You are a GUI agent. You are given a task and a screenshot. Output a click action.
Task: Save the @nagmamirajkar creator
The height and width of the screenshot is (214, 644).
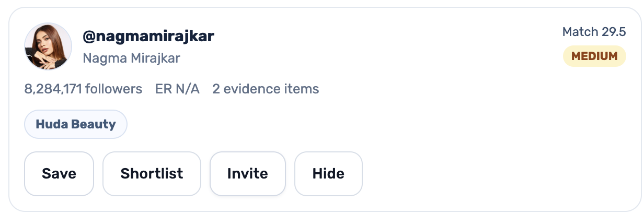tap(59, 173)
